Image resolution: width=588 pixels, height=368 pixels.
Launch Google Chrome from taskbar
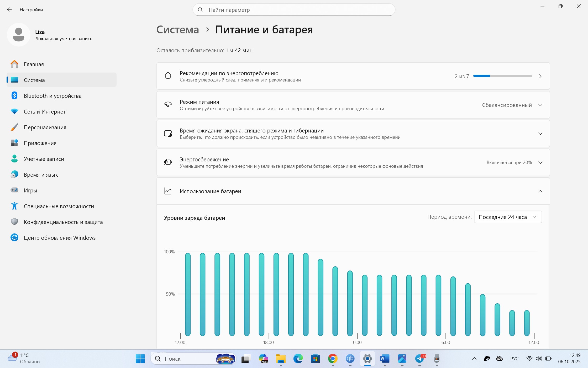pos(333,359)
